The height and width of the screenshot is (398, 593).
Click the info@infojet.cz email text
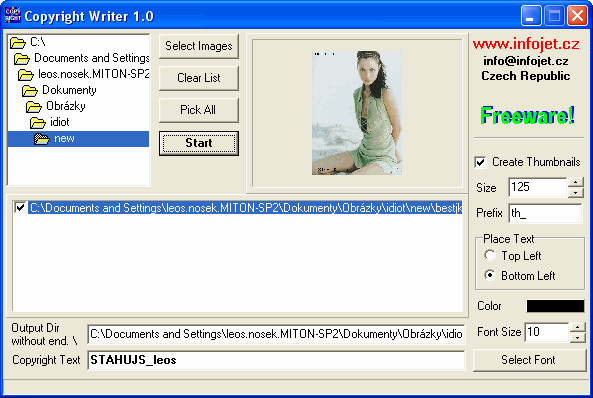pos(526,61)
